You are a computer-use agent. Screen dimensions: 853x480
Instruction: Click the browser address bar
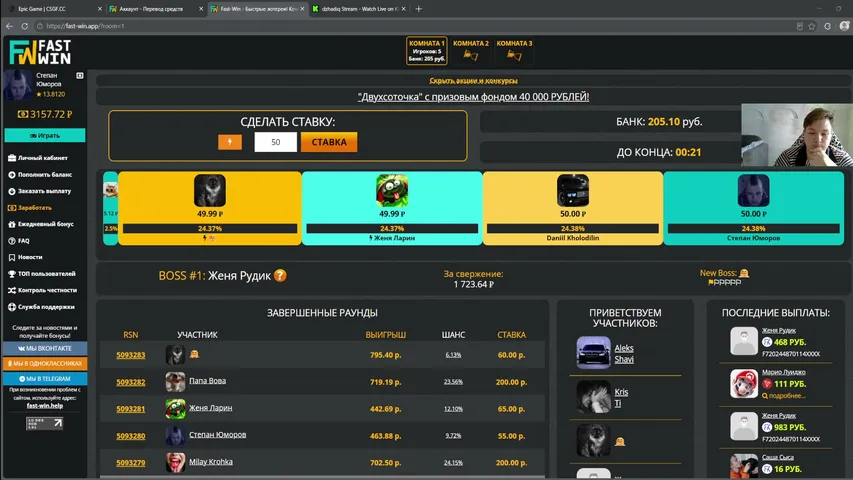[413, 26]
